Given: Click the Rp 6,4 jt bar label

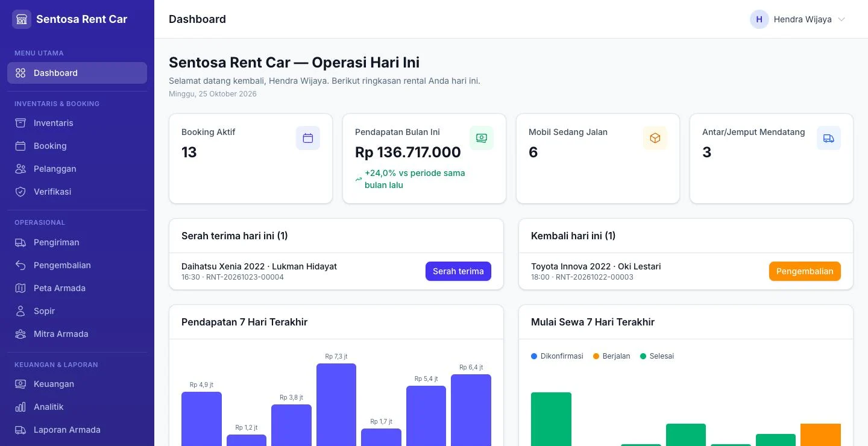Looking at the screenshot, I should 471,367.
